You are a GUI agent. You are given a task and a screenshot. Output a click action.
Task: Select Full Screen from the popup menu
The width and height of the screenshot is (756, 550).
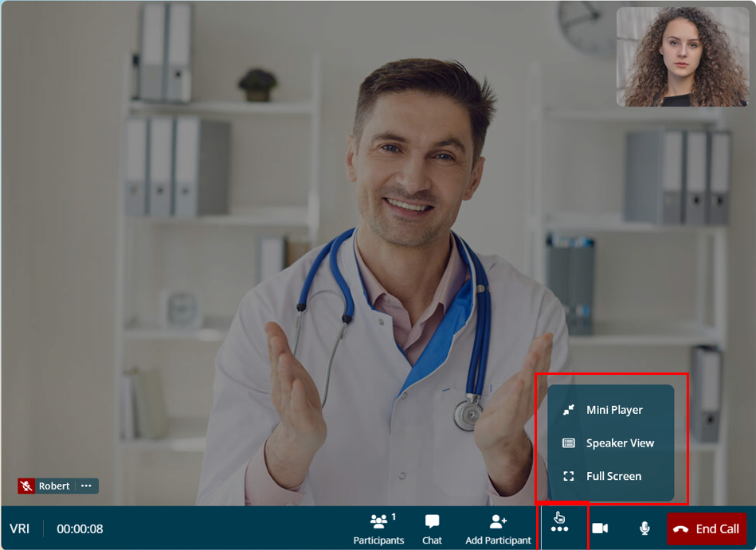coord(613,476)
